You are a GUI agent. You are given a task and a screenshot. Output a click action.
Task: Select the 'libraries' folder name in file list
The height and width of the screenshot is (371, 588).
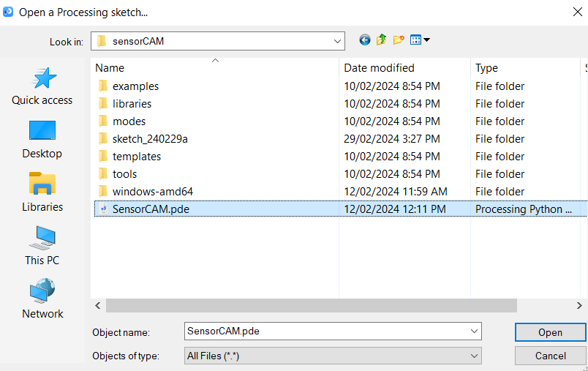point(132,104)
